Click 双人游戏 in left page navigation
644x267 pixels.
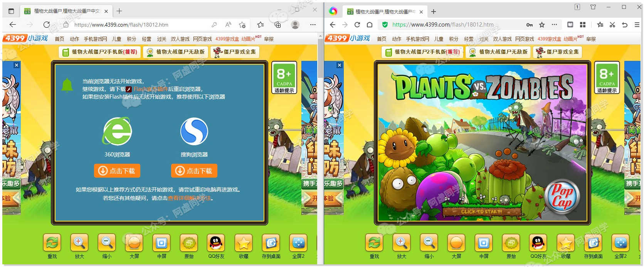tap(180, 39)
